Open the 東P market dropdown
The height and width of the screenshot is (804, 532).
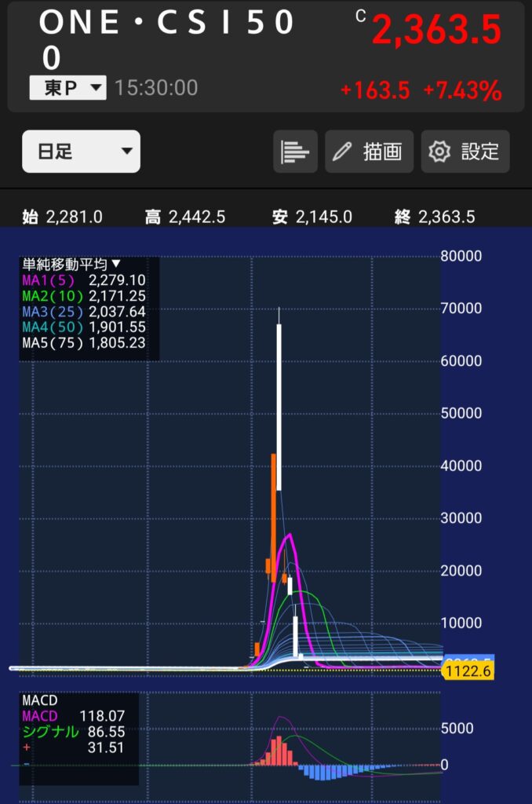pos(67,87)
